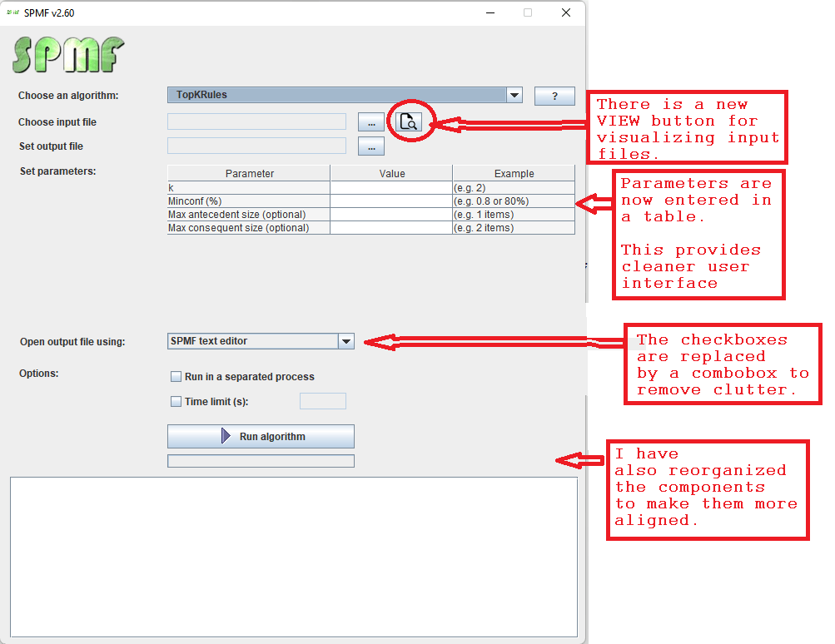The height and width of the screenshot is (644, 835).
Task: Open the algorithm help question mark button
Action: pyautogui.click(x=554, y=96)
